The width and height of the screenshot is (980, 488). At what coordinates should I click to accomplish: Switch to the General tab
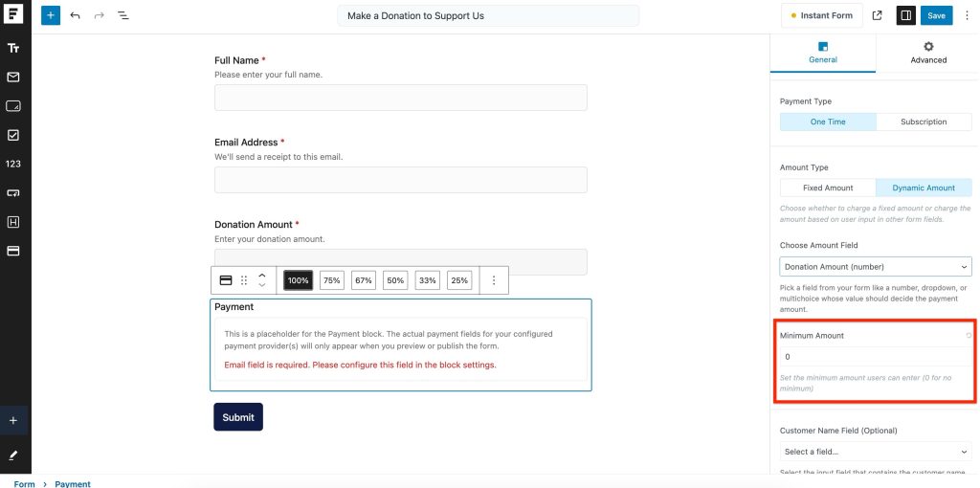[x=823, y=53]
